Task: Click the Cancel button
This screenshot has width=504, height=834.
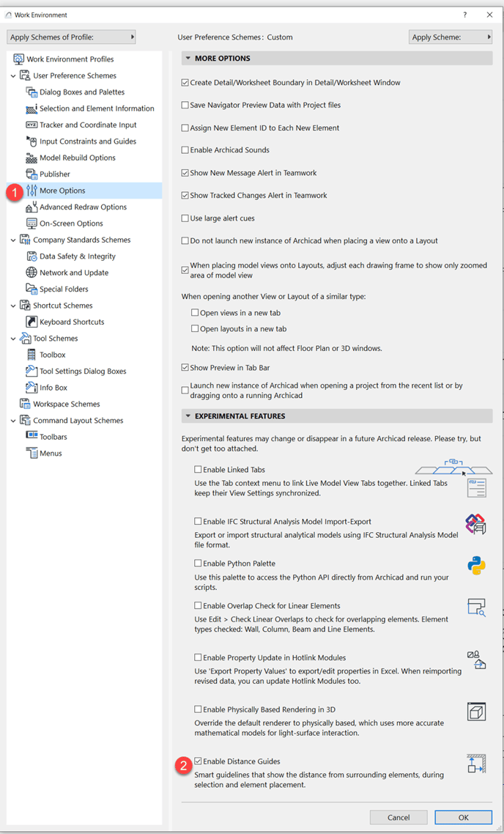Action: click(399, 817)
